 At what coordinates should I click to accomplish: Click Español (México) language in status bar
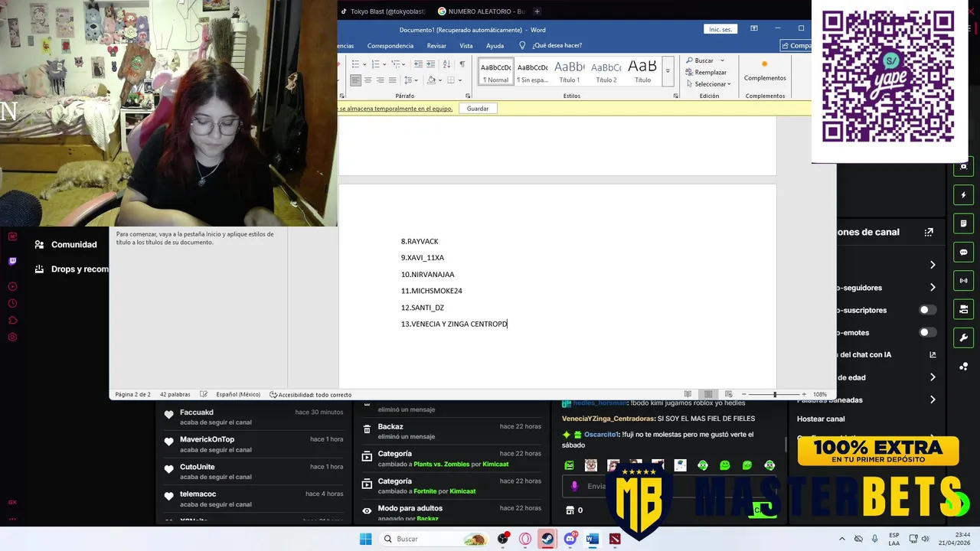(238, 394)
